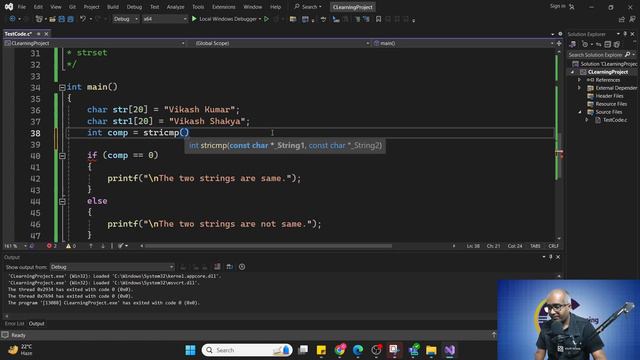
Task: Click the New Item toolbar icon
Action: pos(39,19)
